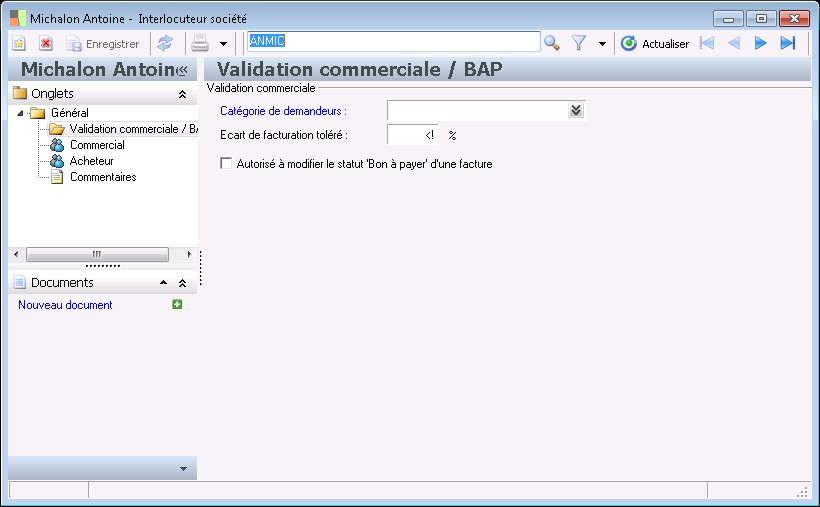Click the Commercial people icon
Viewport: 820px width, 507px height.
tap(57, 145)
